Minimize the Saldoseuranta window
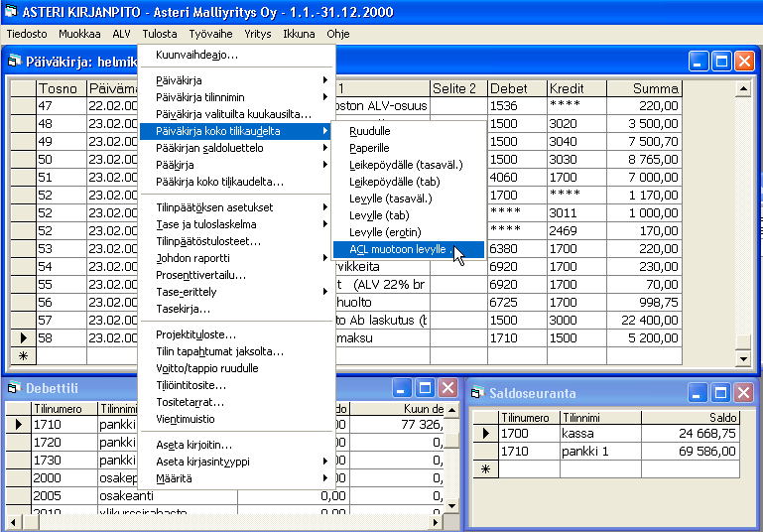Image resolution: width=763 pixels, height=532 pixels. 697,393
